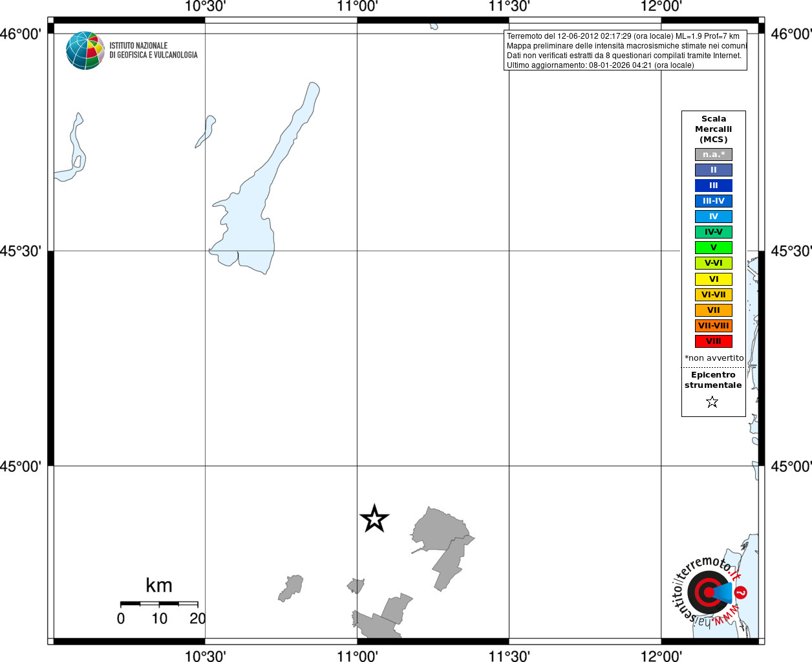Screen dimensions: 812x662
Task: Click the top axis label 11°30'
Action: click(x=509, y=6)
